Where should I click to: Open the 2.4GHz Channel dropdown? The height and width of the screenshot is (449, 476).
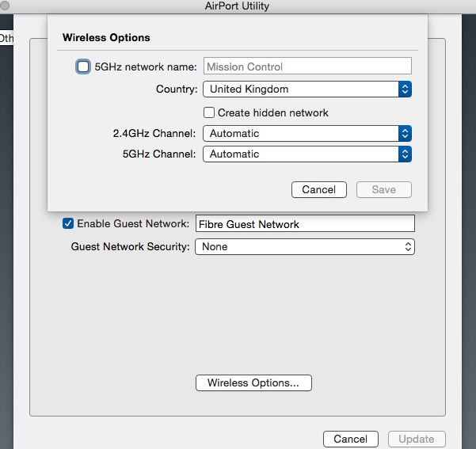coord(307,133)
